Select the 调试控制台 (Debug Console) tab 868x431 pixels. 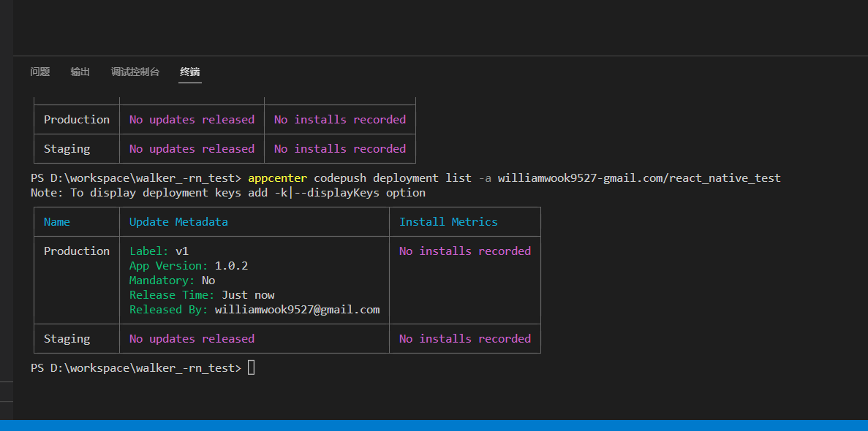(135, 72)
